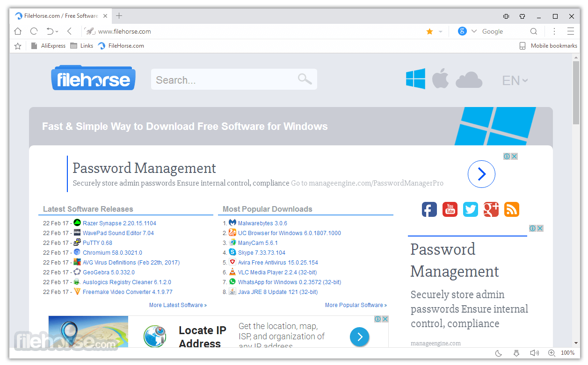This screenshot has height=365, width=588.
Task: Open the three-dot more options menu
Action: [x=554, y=31]
